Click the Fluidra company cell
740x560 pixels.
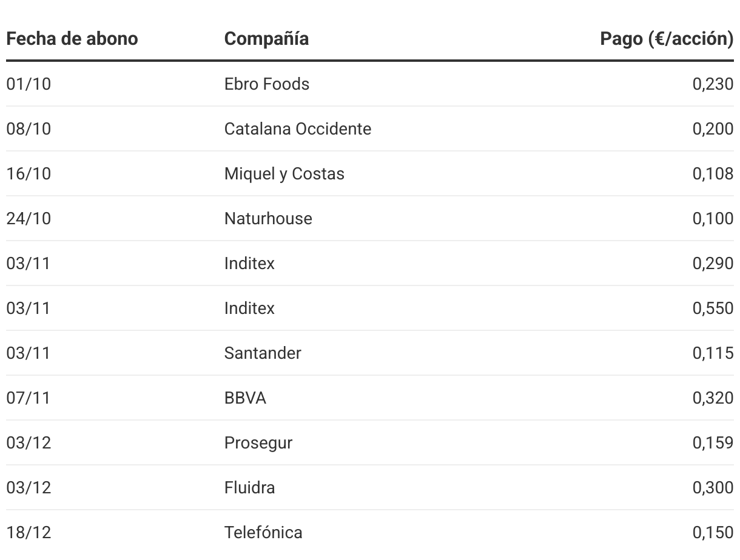pyautogui.click(x=249, y=487)
